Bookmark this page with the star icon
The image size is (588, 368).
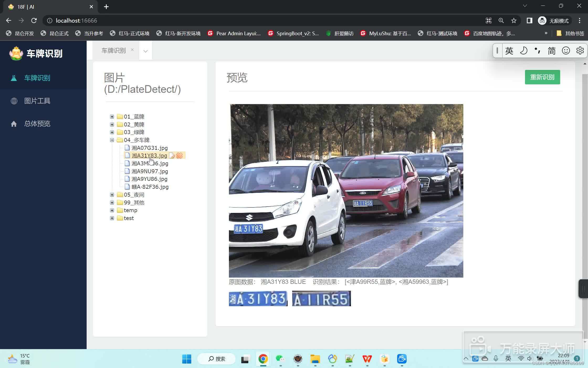pos(514,21)
